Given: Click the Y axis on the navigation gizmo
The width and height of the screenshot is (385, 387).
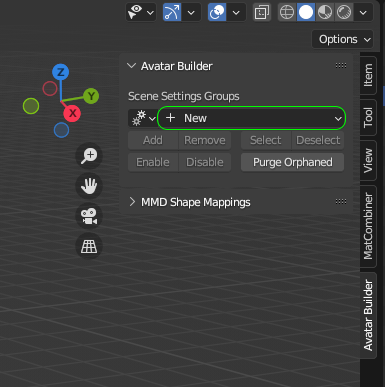Looking at the screenshot, I should tap(91, 96).
